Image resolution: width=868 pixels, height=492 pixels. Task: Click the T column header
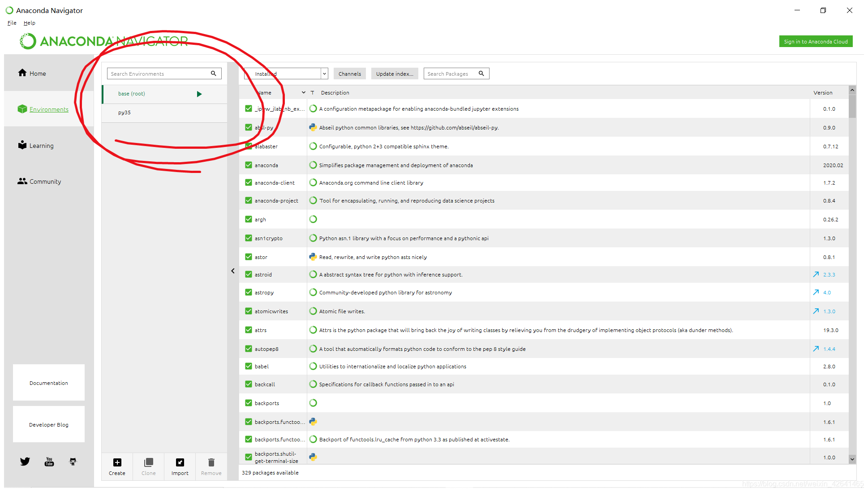coord(312,93)
